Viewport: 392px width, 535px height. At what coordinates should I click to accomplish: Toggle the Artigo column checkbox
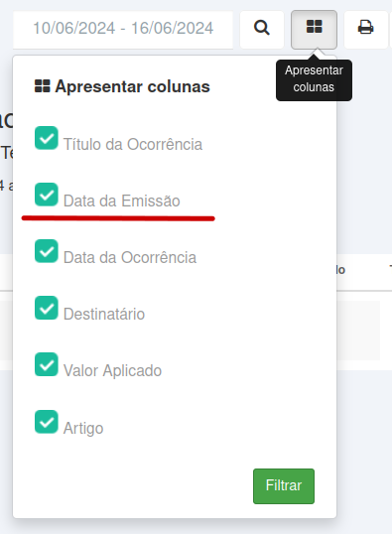coord(47,422)
